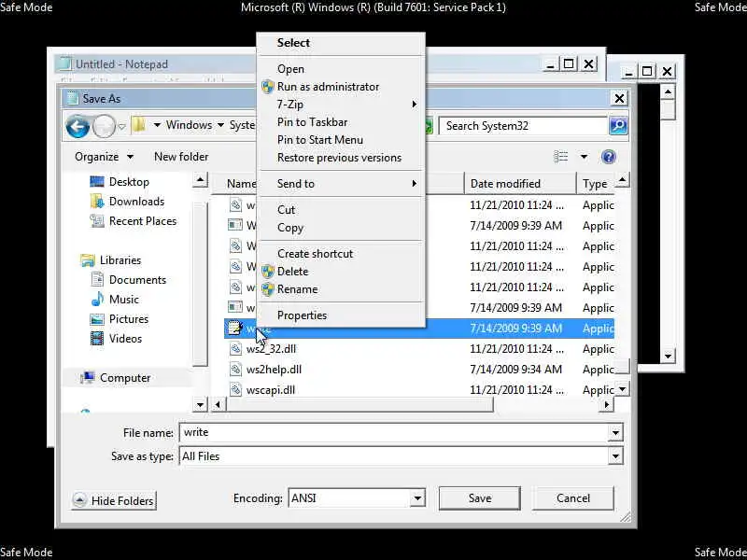Change view using the view icon
Image resolution: width=747 pixels, height=560 pixels.
pos(561,157)
